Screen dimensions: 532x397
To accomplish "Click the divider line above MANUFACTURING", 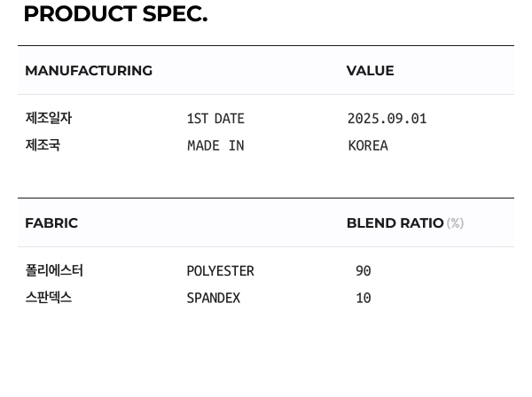I will point(266,46).
